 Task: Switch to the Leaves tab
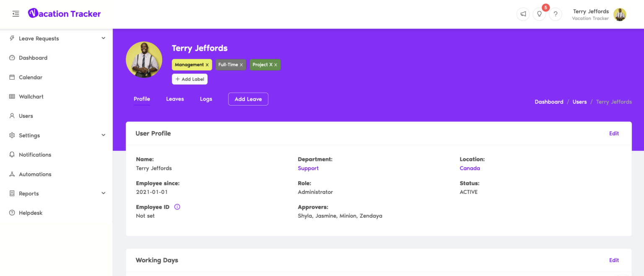pos(175,99)
